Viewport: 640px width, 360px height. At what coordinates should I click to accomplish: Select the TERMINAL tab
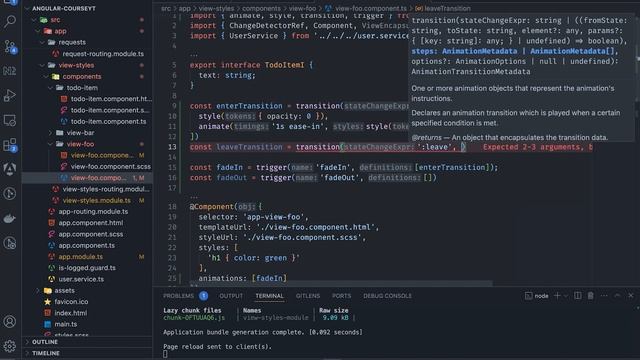pyautogui.click(x=269, y=296)
